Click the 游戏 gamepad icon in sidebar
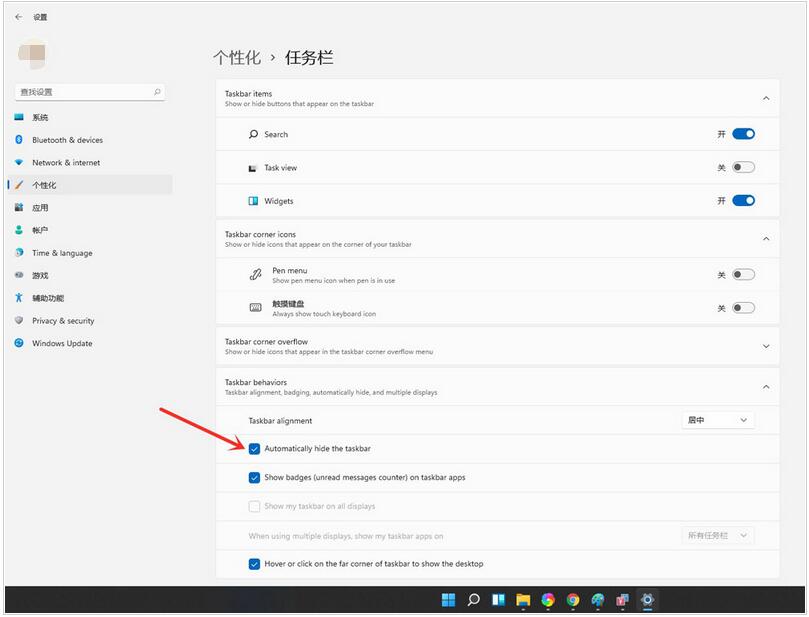This screenshot has height=617, width=809. pyautogui.click(x=19, y=275)
